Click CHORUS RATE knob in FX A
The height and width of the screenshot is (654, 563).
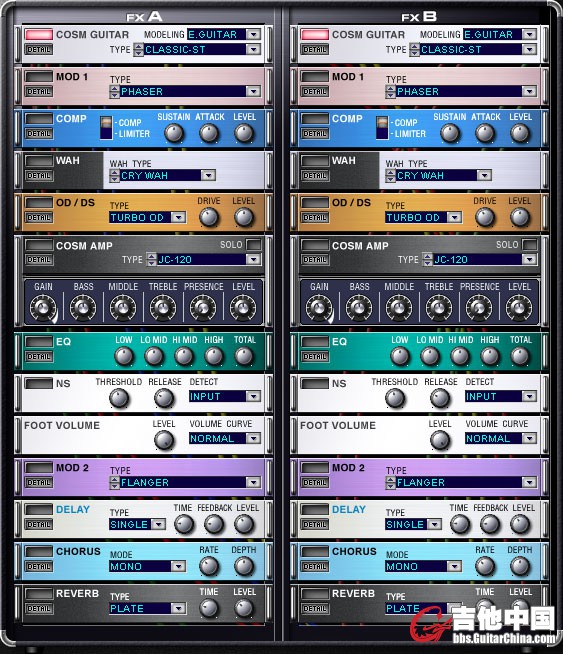click(x=209, y=566)
